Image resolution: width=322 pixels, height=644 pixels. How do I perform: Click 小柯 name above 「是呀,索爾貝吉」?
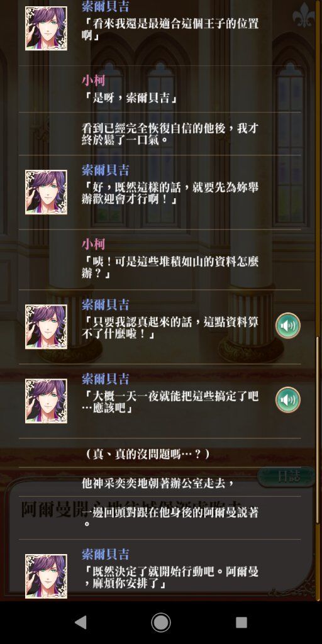(x=93, y=80)
